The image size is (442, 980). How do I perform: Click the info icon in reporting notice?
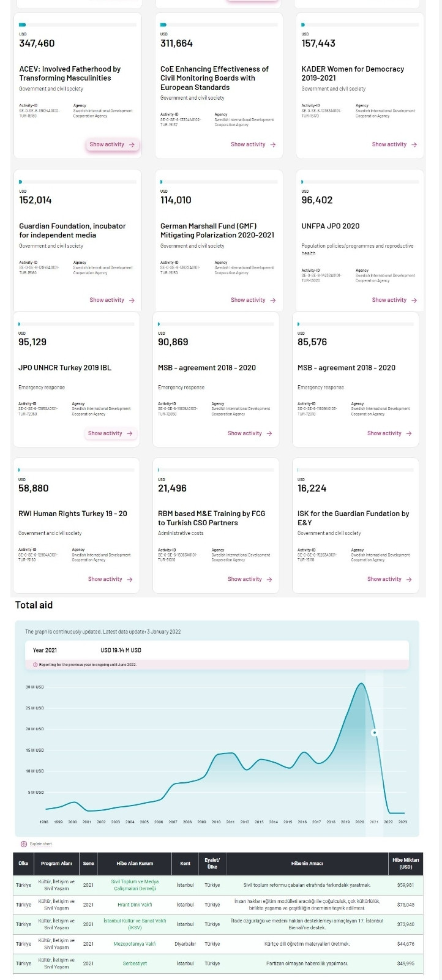[35, 664]
